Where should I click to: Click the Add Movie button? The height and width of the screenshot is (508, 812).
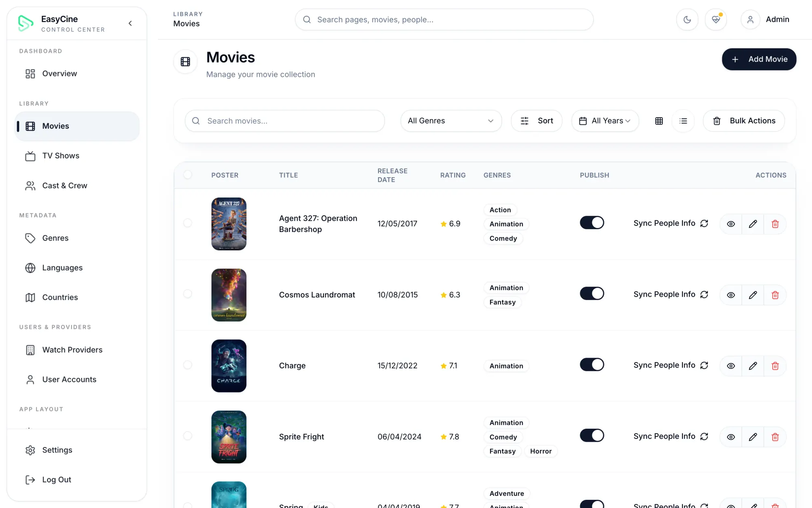tap(759, 59)
